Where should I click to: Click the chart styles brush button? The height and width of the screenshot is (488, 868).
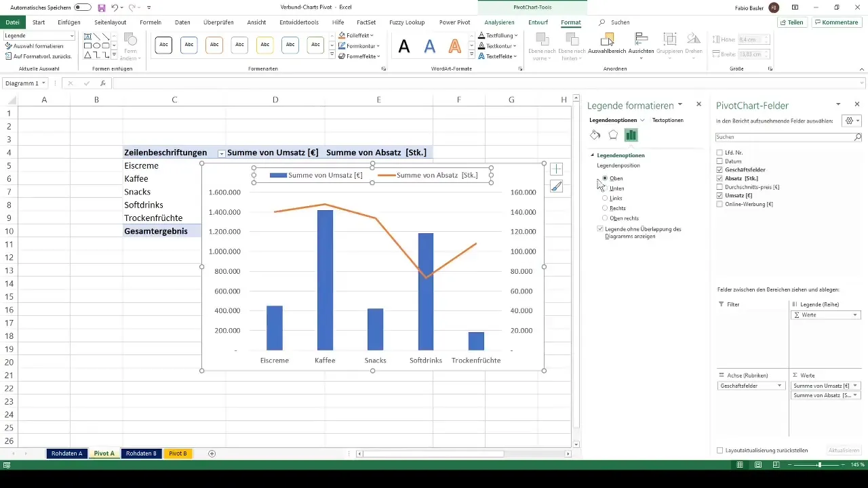coord(556,186)
